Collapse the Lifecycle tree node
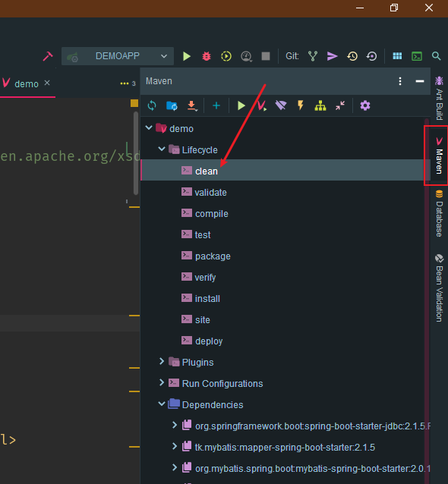Image resolution: width=448 pixels, height=484 pixels. [x=162, y=149]
